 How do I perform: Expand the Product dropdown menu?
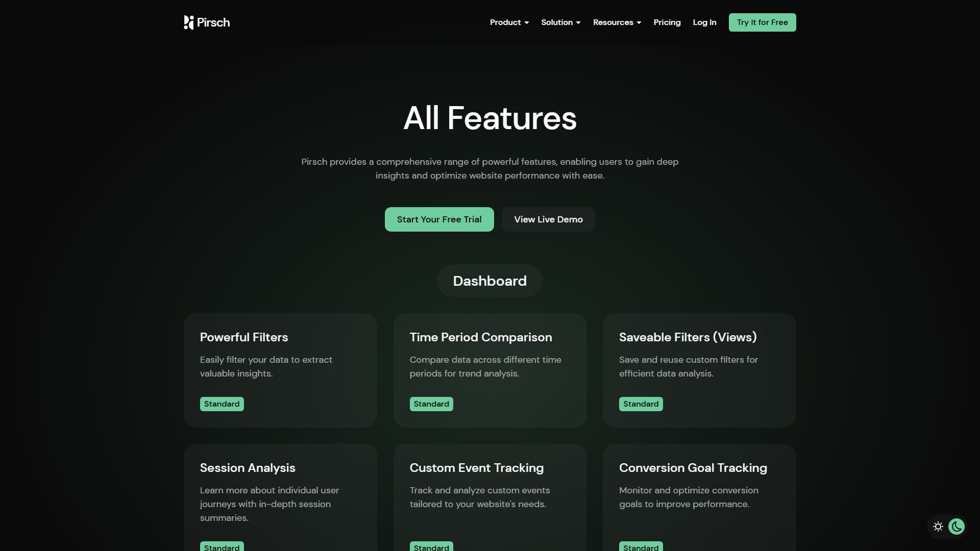tap(509, 22)
